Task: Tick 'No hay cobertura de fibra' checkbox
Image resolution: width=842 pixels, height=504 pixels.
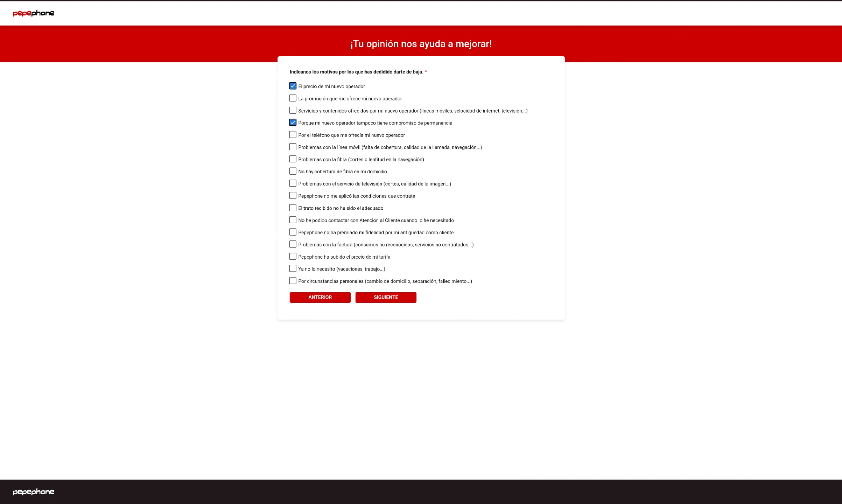Action: tap(293, 171)
